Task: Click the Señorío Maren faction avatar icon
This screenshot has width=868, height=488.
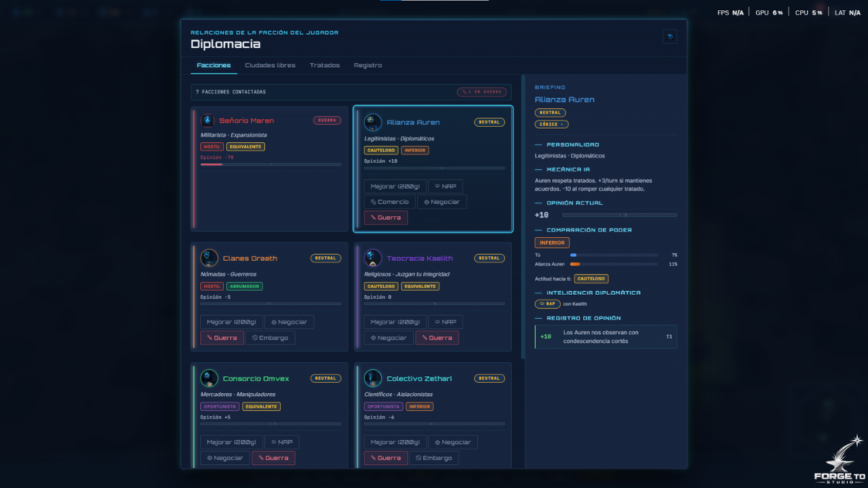Action: [208, 121]
